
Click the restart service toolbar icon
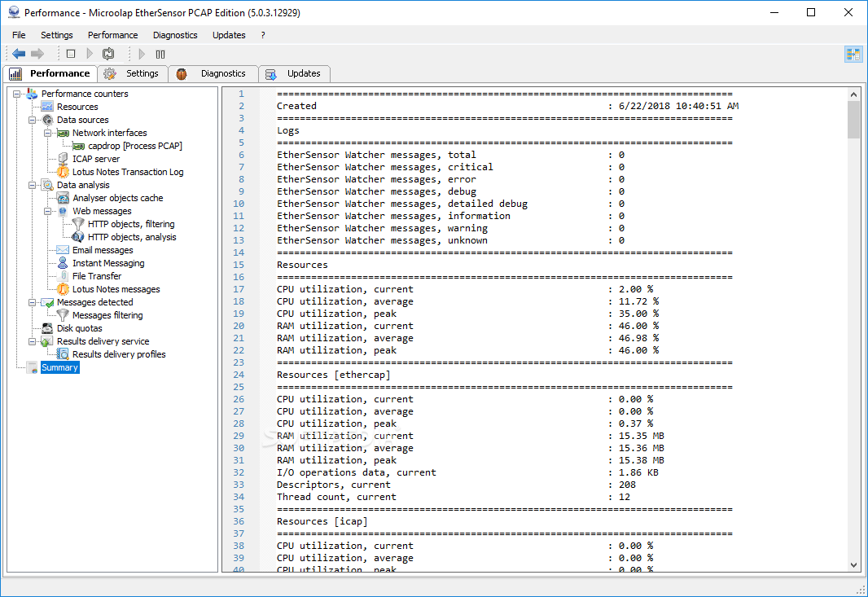pyautogui.click(x=108, y=54)
